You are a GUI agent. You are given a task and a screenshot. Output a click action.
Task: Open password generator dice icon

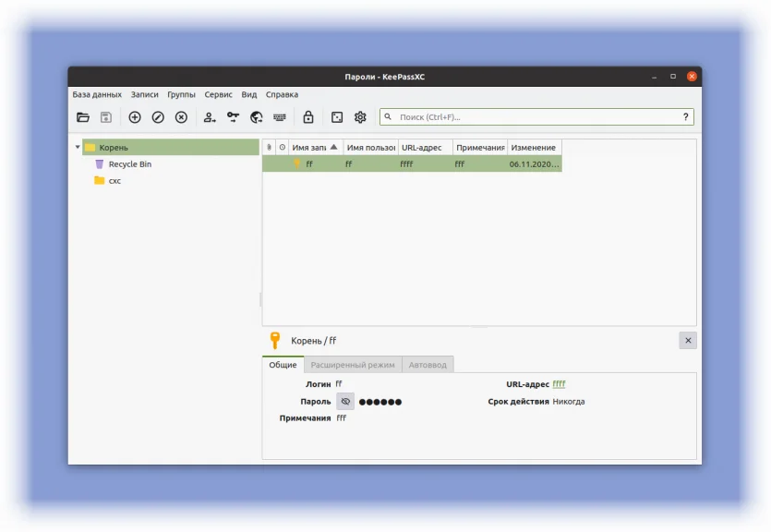(337, 117)
